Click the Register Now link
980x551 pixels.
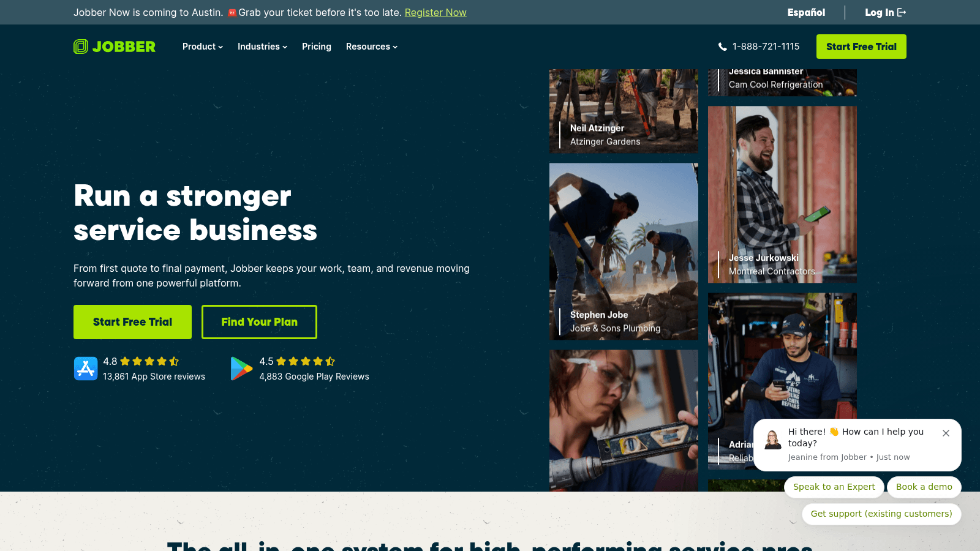435,12
